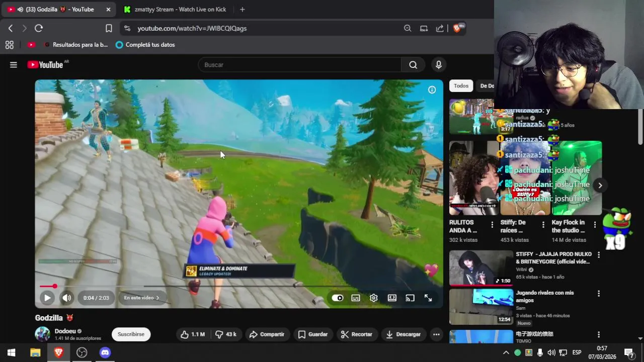The image size is (644, 362).
Task: Bookmark this page with the bookmark icon
Action: point(109,28)
